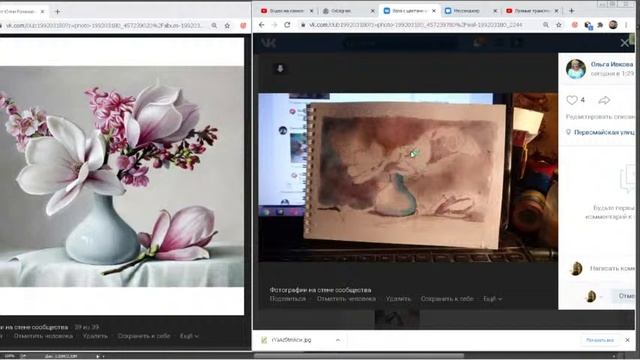Click the right window address bar URL
Screen dimensions: 640x360
pos(416,25)
